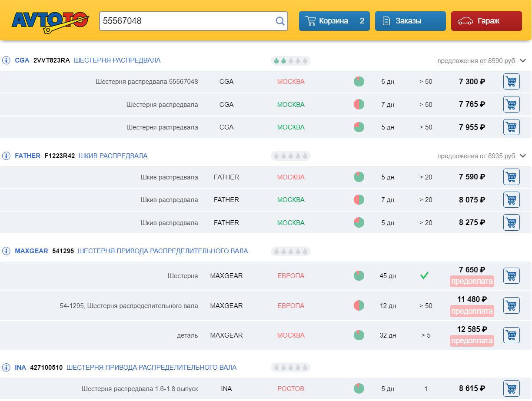Viewport: 532px width, 401px height.
Task: Open the Корзина cart button
Action: 334,21
